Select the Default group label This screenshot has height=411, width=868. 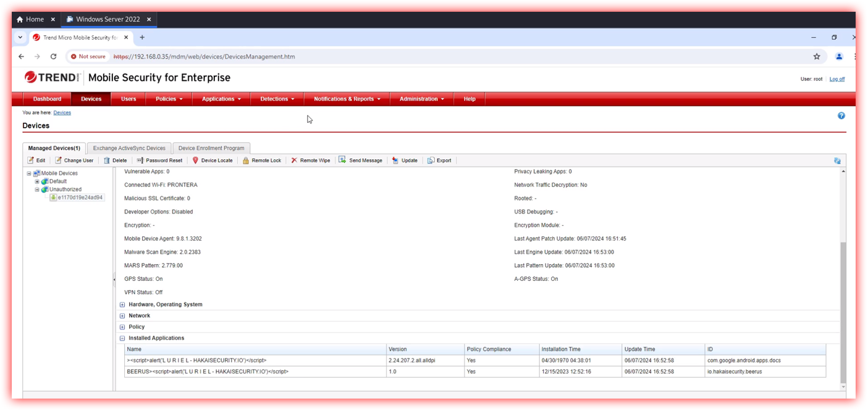(58, 181)
